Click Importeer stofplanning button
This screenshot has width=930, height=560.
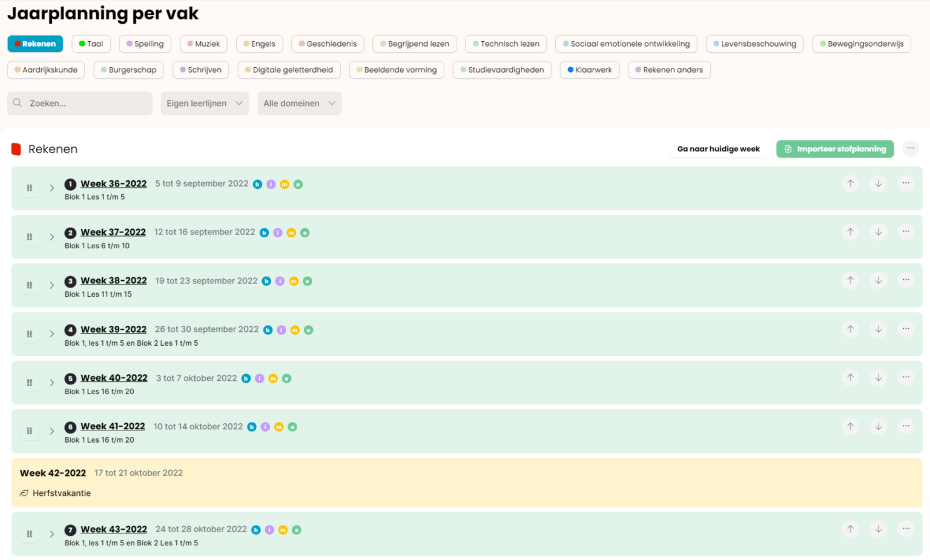834,149
